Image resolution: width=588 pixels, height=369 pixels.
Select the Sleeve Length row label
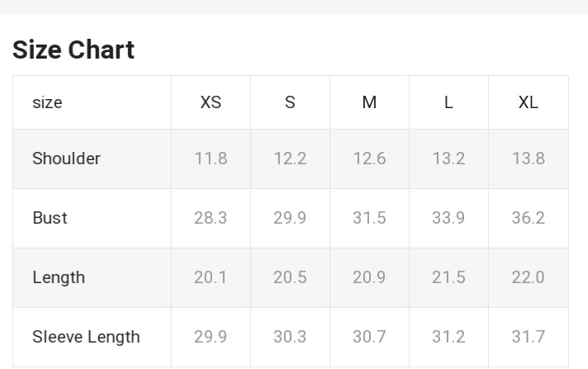[x=86, y=337]
